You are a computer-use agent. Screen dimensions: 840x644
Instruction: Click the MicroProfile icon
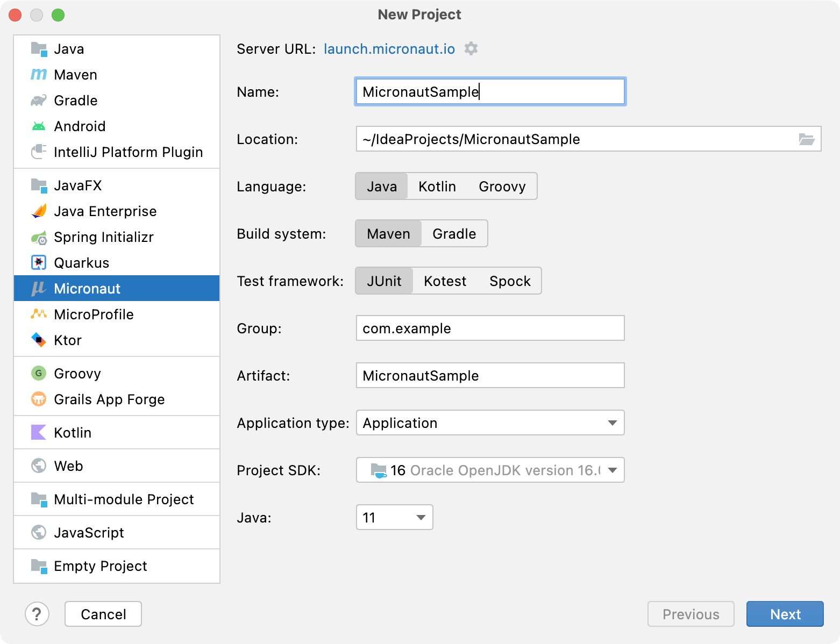[39, 314]
